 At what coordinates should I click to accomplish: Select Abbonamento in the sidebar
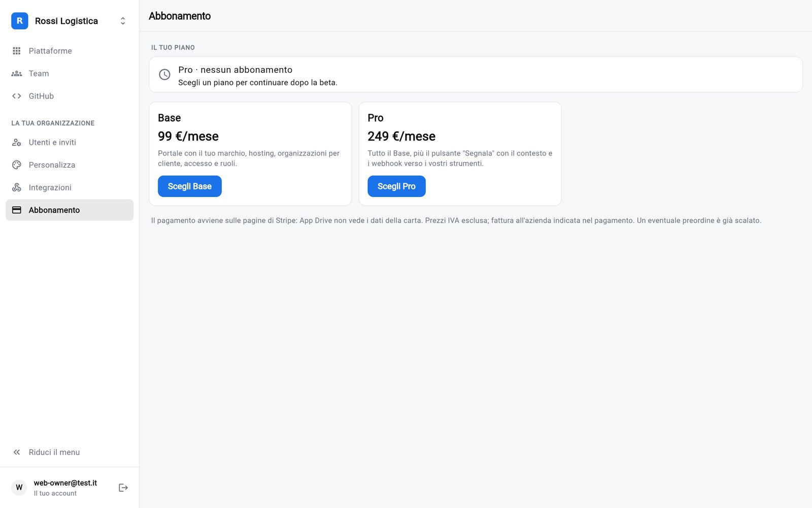(70, 210)
